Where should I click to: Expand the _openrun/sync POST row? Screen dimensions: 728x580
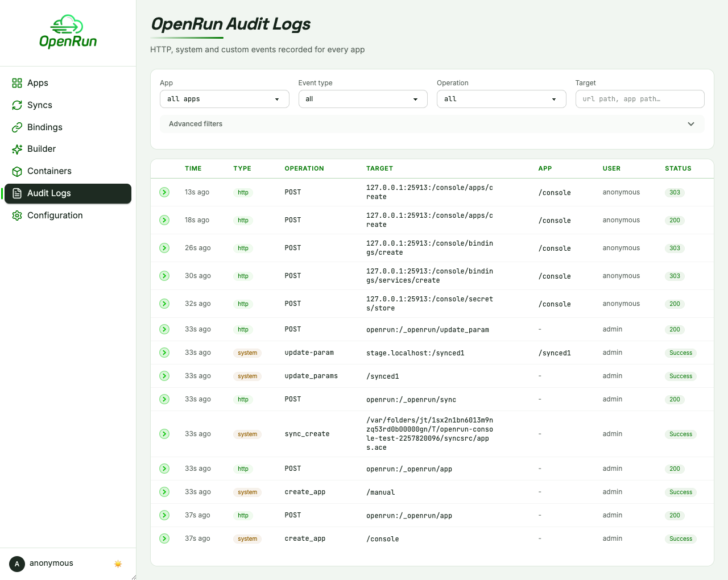(x=164, y=399)
